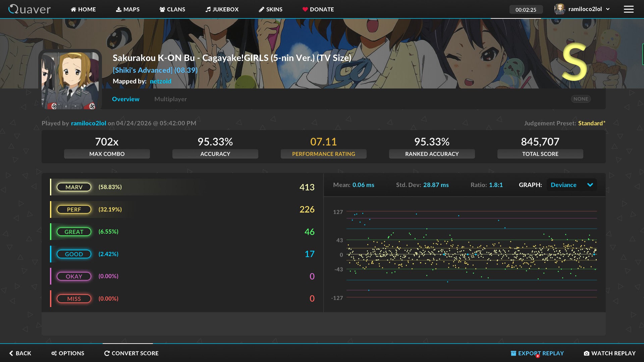Open the Maps menu item

point(128,9)
